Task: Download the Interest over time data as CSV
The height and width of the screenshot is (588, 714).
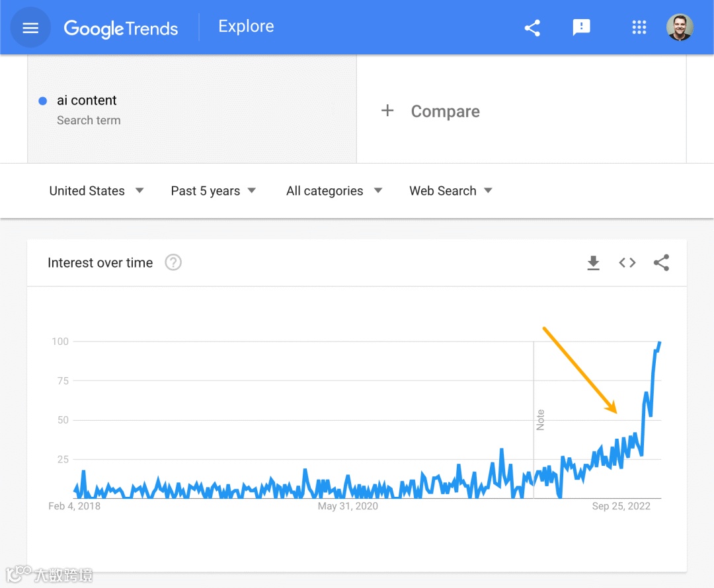Action: click(593, 262)
